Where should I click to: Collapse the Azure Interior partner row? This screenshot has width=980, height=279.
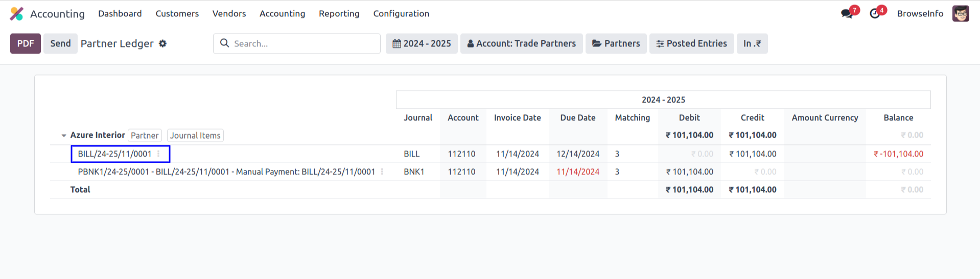(64, 136)
